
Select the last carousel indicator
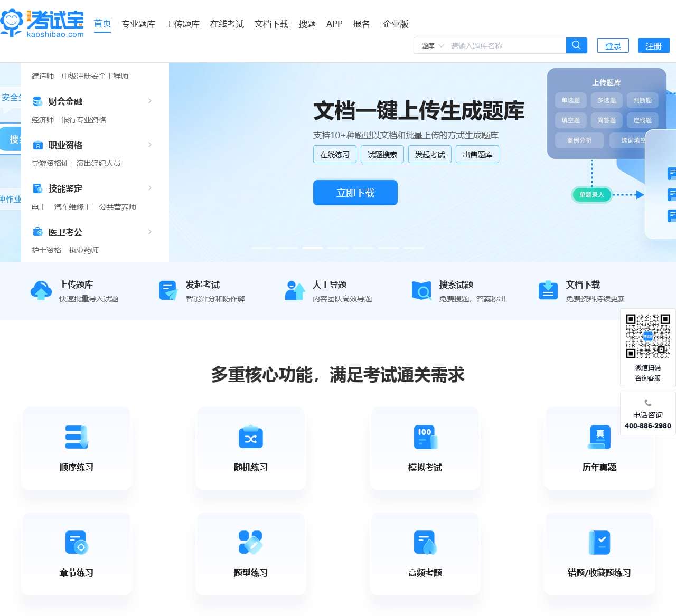click(415, 248)
